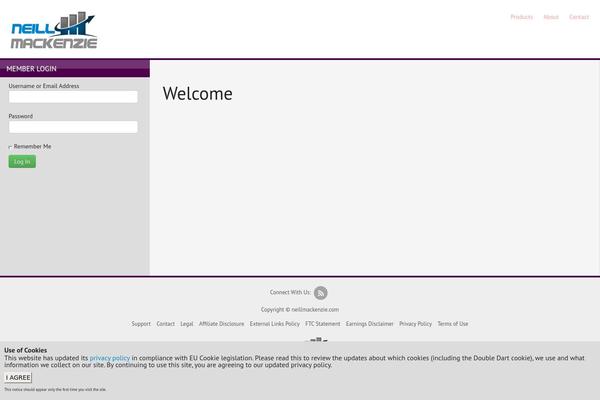Click the Welcome heading
The image size is (600, 400).
[x=197, y=93]
